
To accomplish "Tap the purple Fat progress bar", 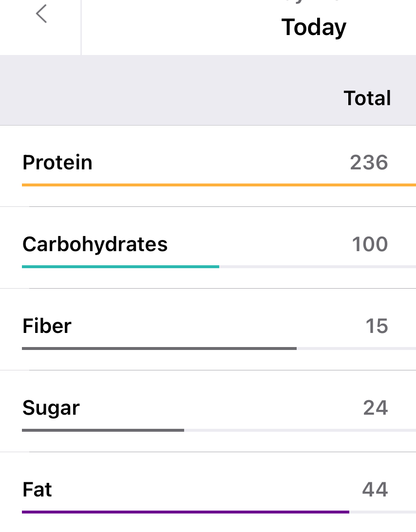I will click(185, 512).
